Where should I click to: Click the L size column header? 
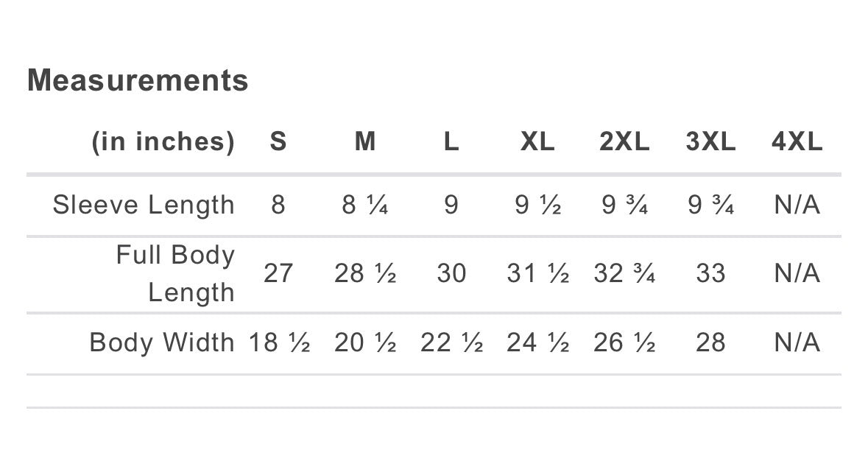tap(451, 141)
